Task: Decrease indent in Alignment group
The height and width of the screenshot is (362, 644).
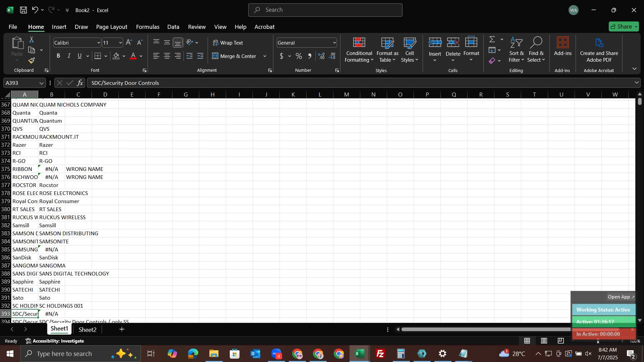Action: [x=190, y=56]
